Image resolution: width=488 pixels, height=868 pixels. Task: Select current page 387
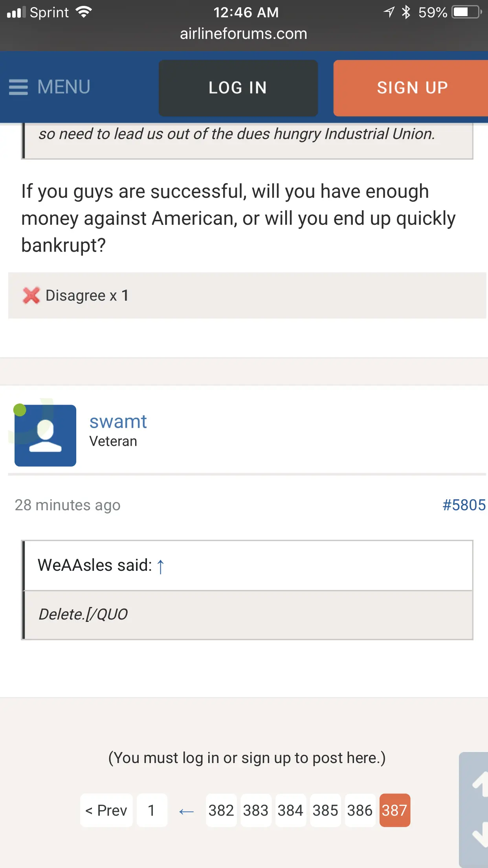394,810
